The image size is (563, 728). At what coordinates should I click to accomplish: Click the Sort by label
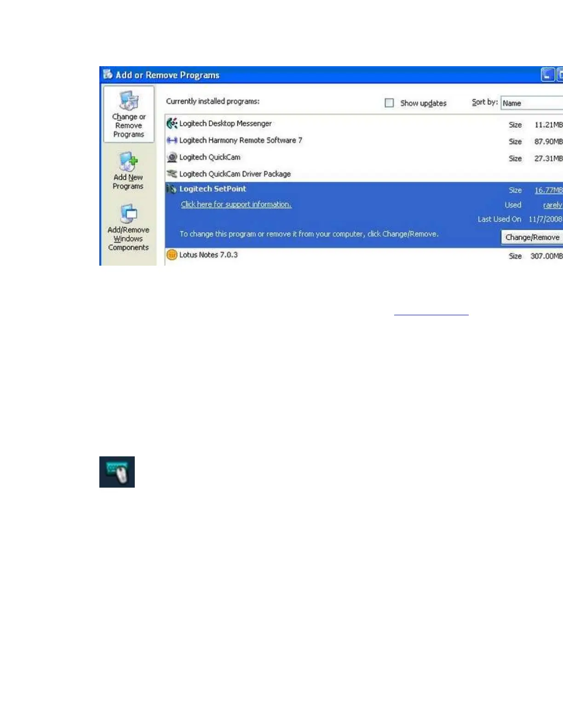(x=485, y=102)
